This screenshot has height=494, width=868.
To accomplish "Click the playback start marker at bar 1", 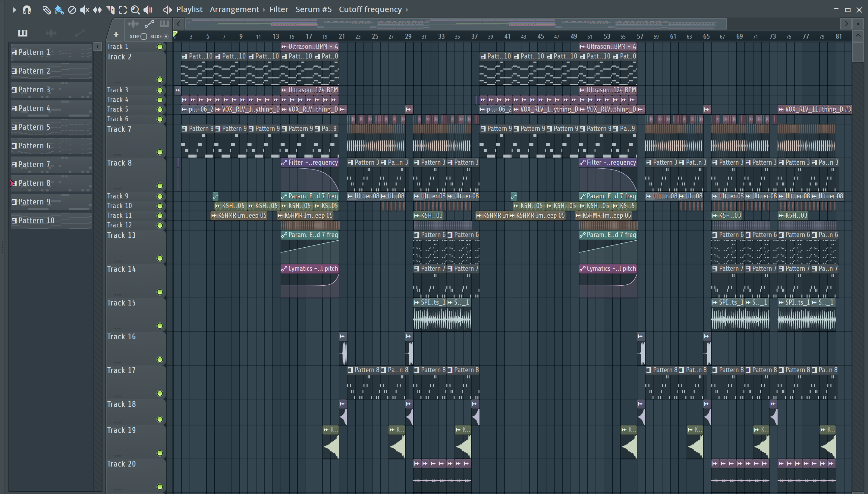I will point(175,34).
